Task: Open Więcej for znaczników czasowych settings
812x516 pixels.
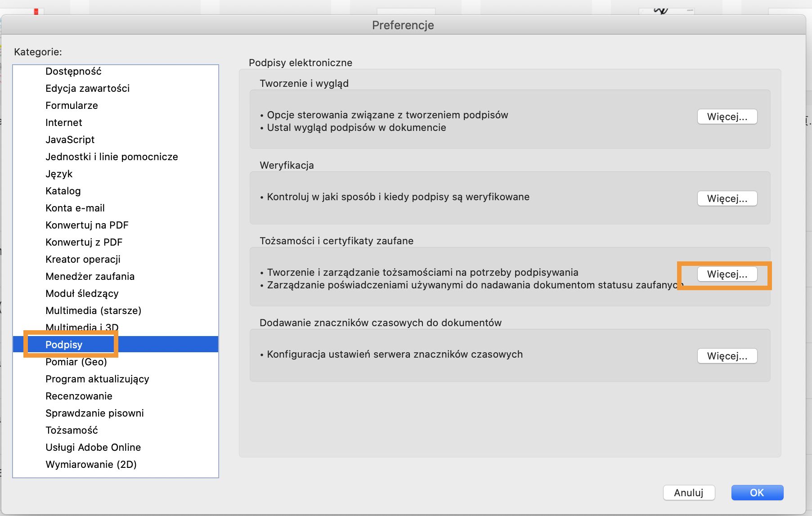Action: click(x=727, y=356)
